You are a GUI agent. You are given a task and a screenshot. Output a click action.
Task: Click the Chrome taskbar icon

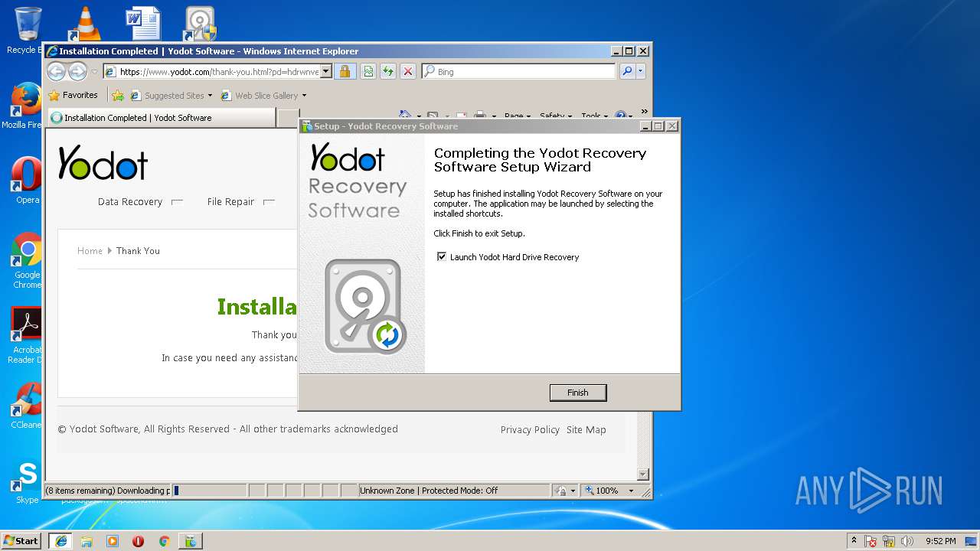click(x=164, y=541)
